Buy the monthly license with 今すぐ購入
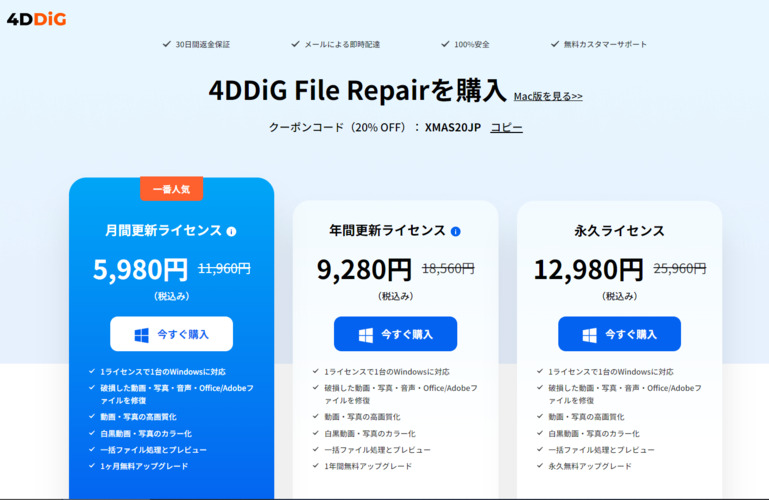 pos(172,334)
